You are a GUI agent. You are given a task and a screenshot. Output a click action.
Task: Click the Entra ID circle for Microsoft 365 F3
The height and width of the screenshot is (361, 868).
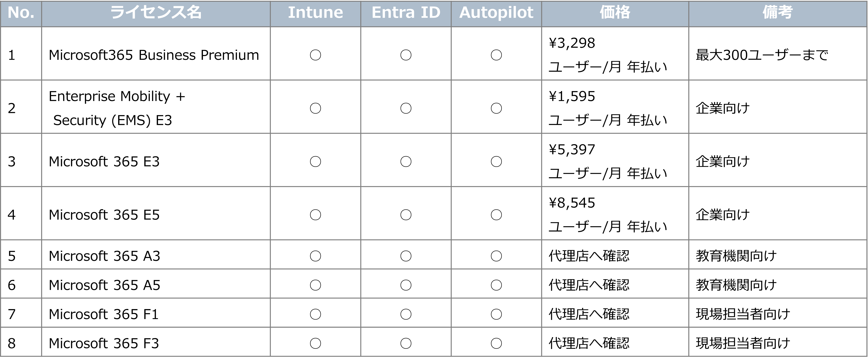click(406, 343)
